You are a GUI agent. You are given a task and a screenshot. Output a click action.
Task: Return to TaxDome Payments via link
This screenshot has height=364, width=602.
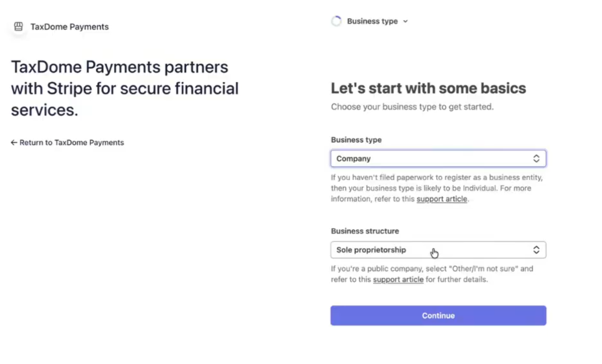coord(72,143)
